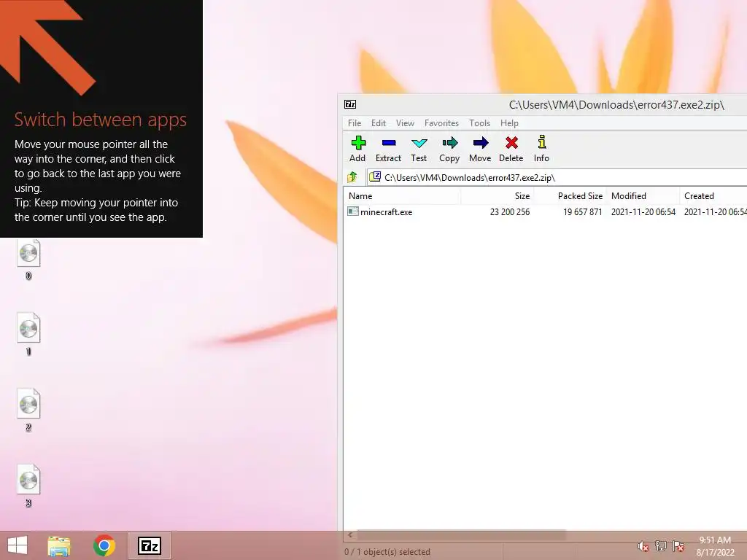Open the Info toolbar icon
The width and height of the screenshot is (747, 560).
click(542, 149)
